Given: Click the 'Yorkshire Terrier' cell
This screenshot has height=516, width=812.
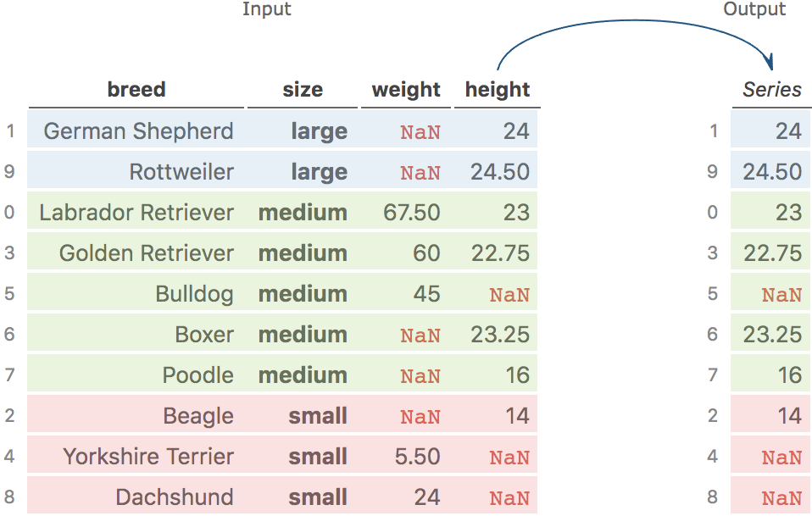Looking at the screenshot, I should coord(148,457).
